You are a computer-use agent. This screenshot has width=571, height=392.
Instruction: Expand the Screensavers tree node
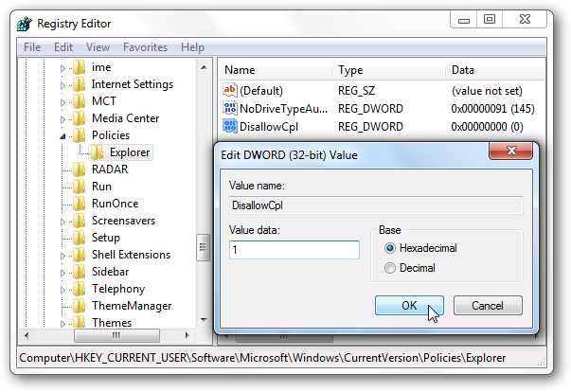(x=62, y=222)
